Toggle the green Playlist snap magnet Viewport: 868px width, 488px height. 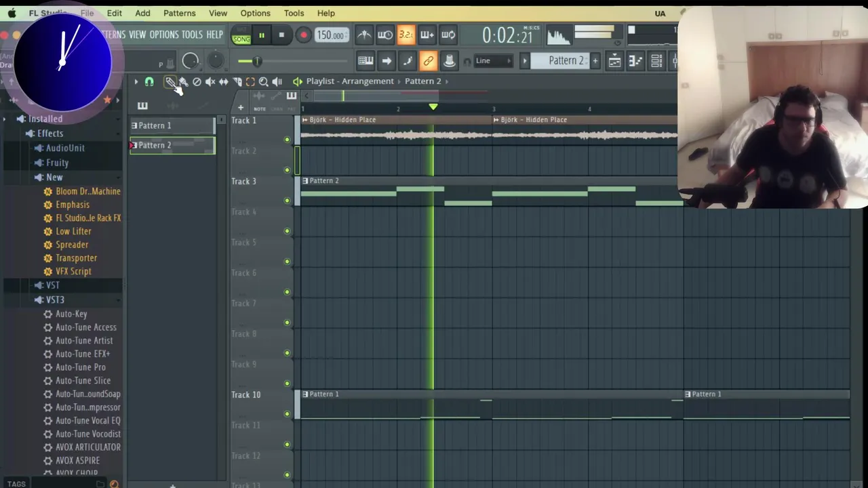(149, 81)
